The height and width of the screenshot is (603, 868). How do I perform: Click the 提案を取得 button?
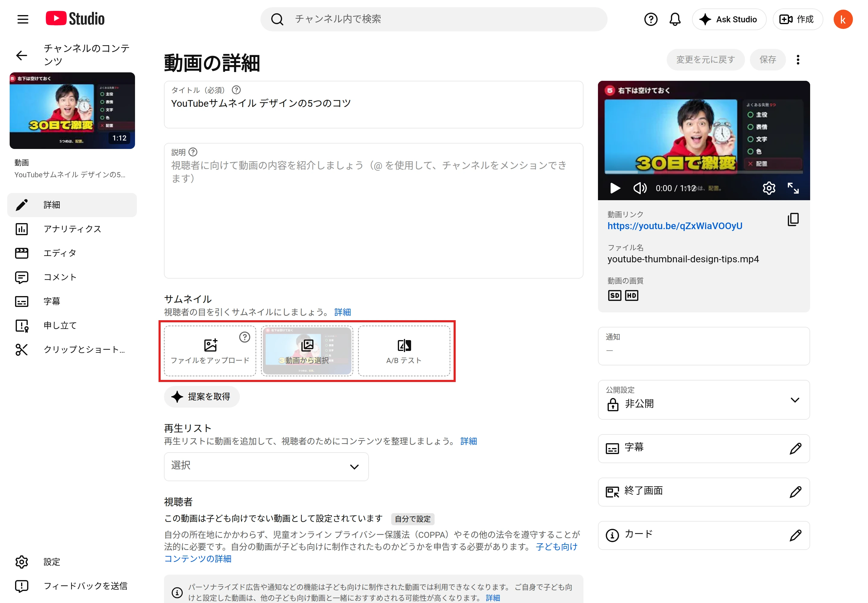pos(202,397)
